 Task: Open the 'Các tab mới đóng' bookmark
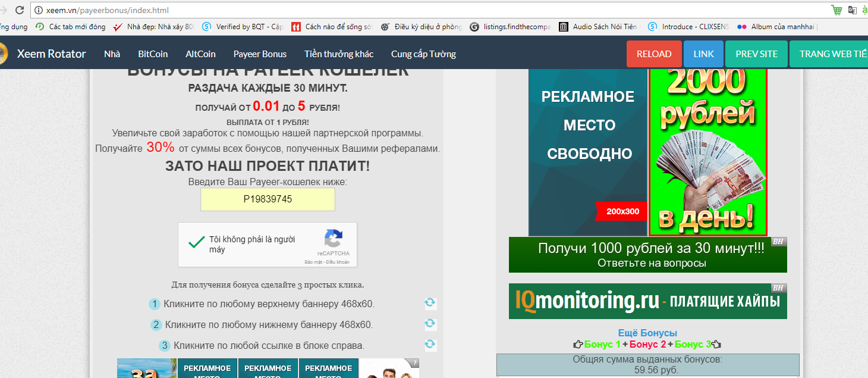click(x=71, y=27)
